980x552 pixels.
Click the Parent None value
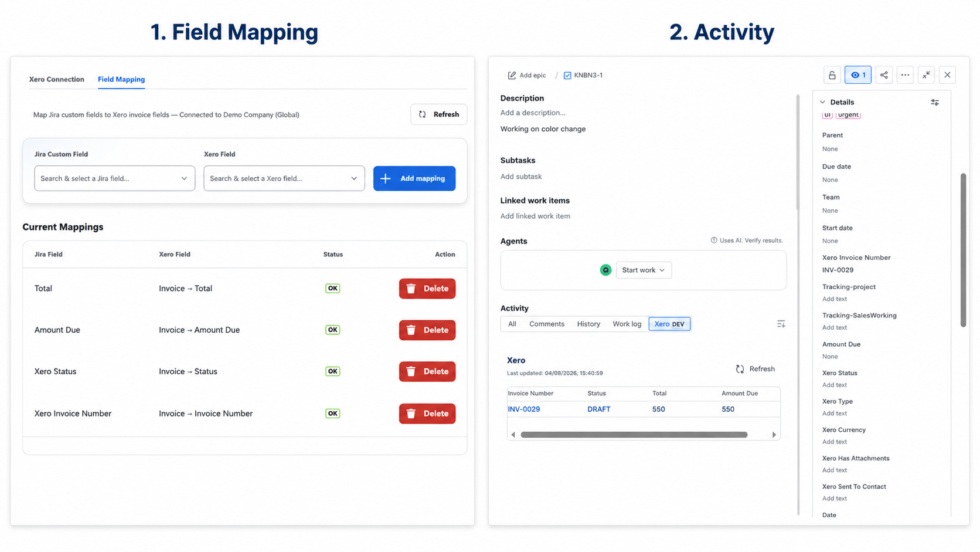point(830,149)
